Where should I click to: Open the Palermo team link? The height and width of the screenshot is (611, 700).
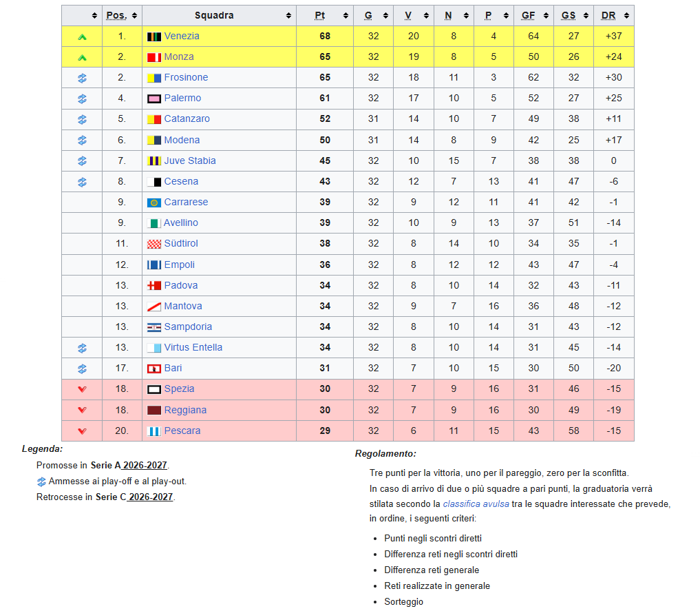coord(182,98)
